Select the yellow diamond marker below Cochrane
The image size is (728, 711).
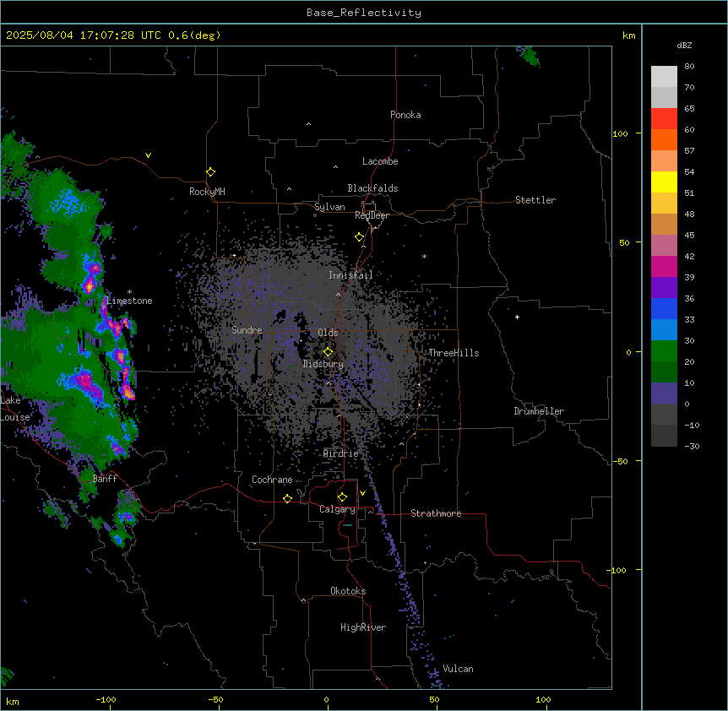pos(287,498)
